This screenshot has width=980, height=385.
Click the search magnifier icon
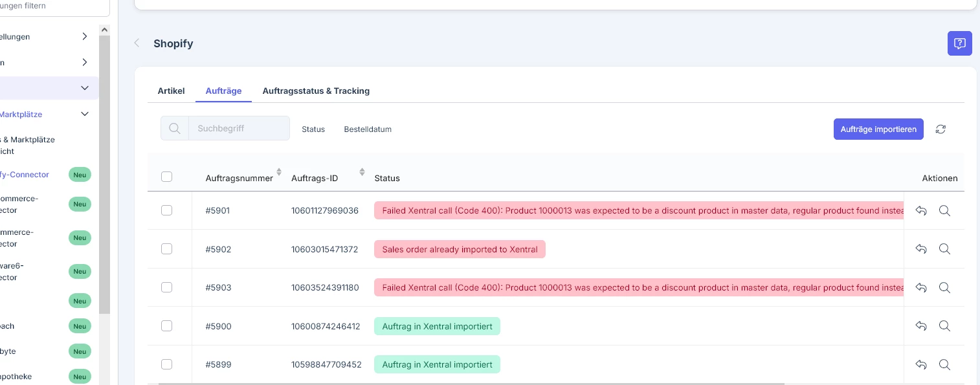pyautogui.click(x=174, y=129)
